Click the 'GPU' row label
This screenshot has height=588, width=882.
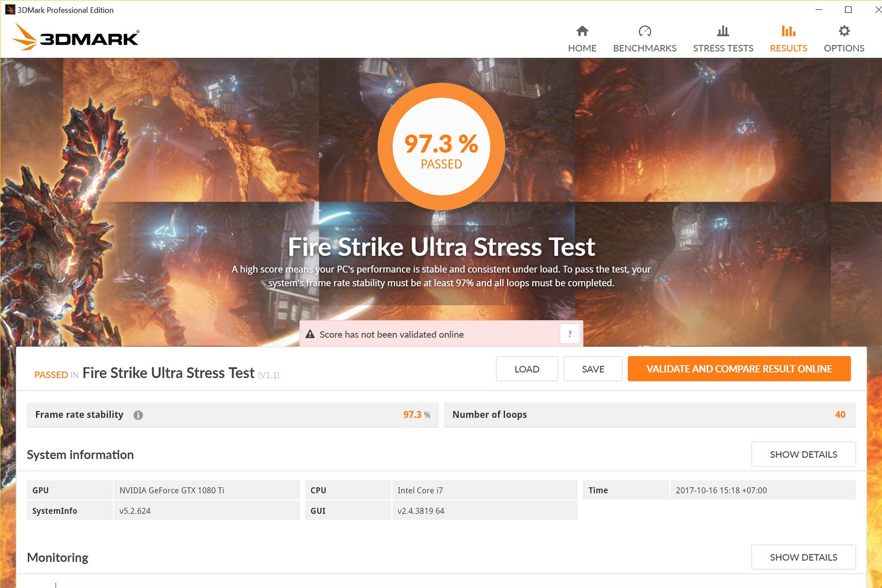coord(40,490)
